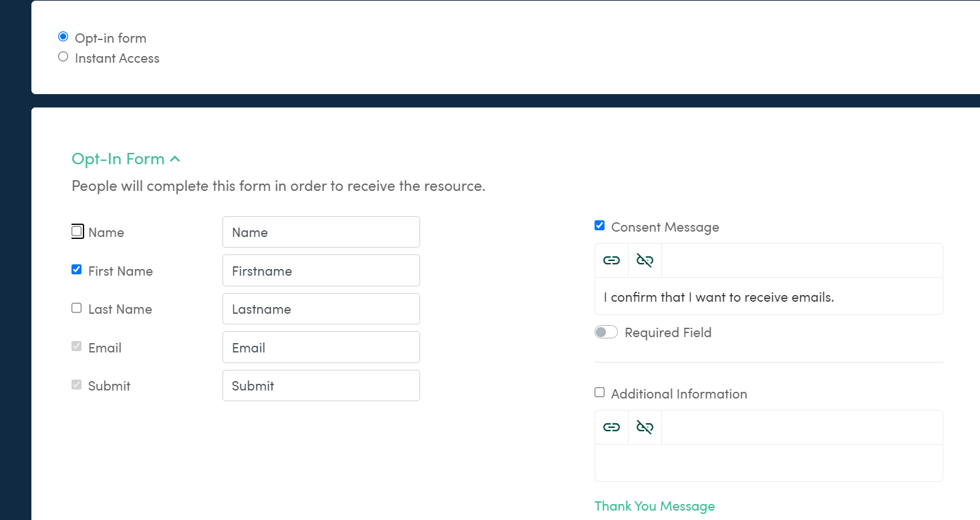Viewport: 980px width, 520px height.
Task: Enable the Additional Information checkbox
Action: coord(600,393)
